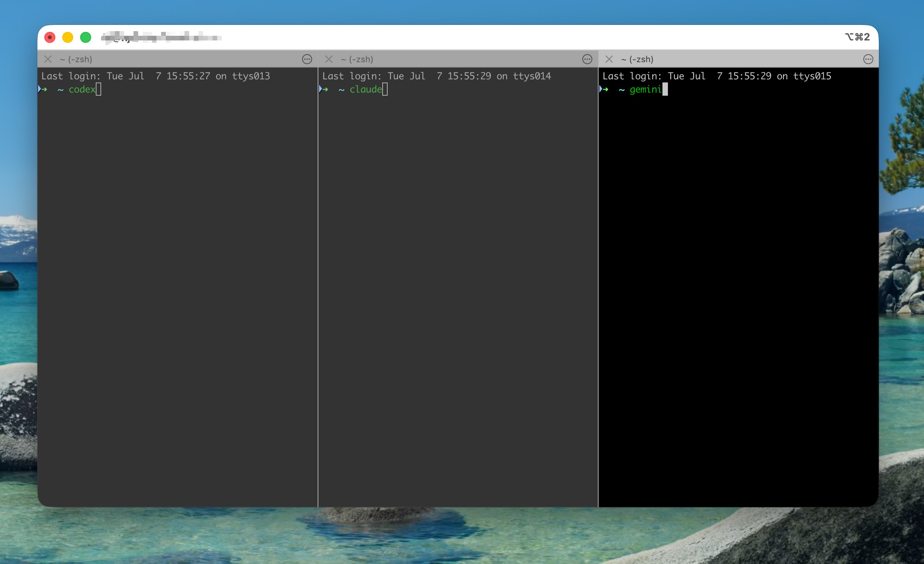
Task: Click the claude command text
Action: [x=366, y=89]
